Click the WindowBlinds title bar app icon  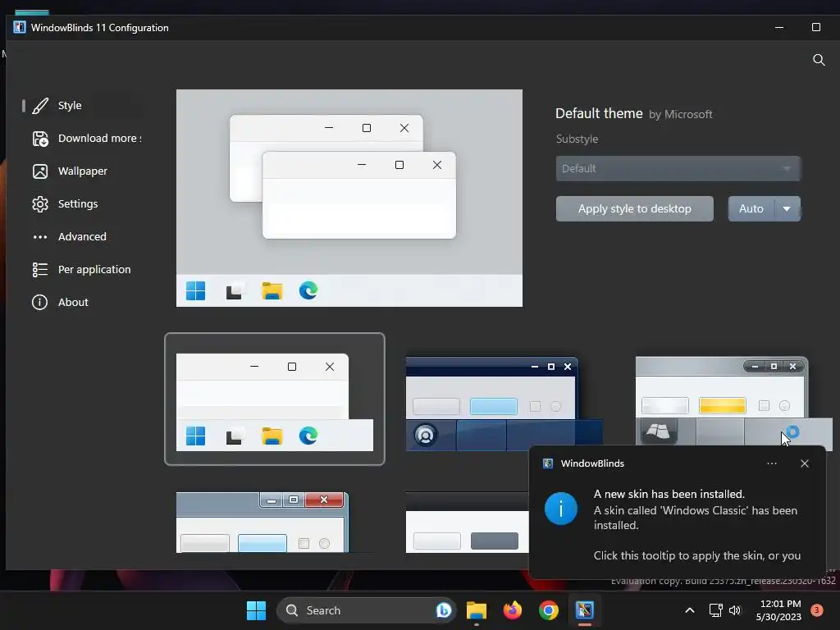pos(20,27)
